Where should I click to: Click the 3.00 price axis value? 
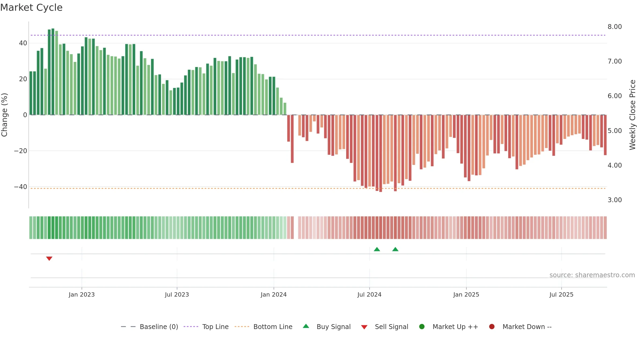pos(615,200)
